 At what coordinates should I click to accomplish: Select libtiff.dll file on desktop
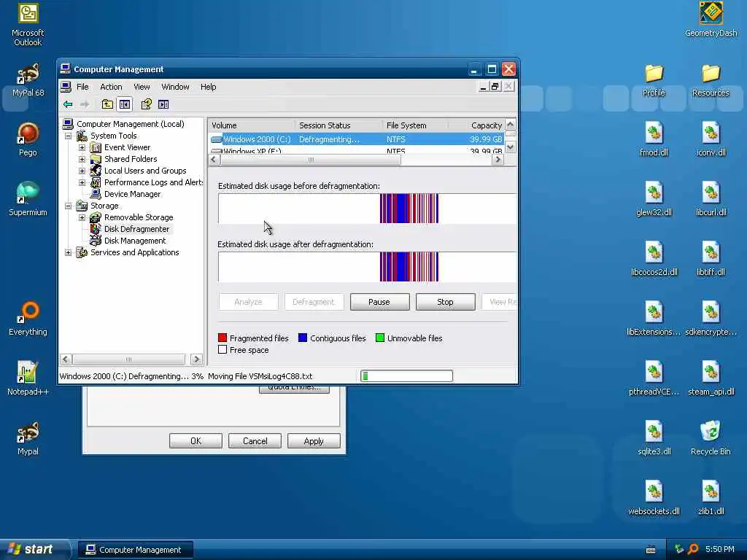pyautogui.click(x=711, y=260)
